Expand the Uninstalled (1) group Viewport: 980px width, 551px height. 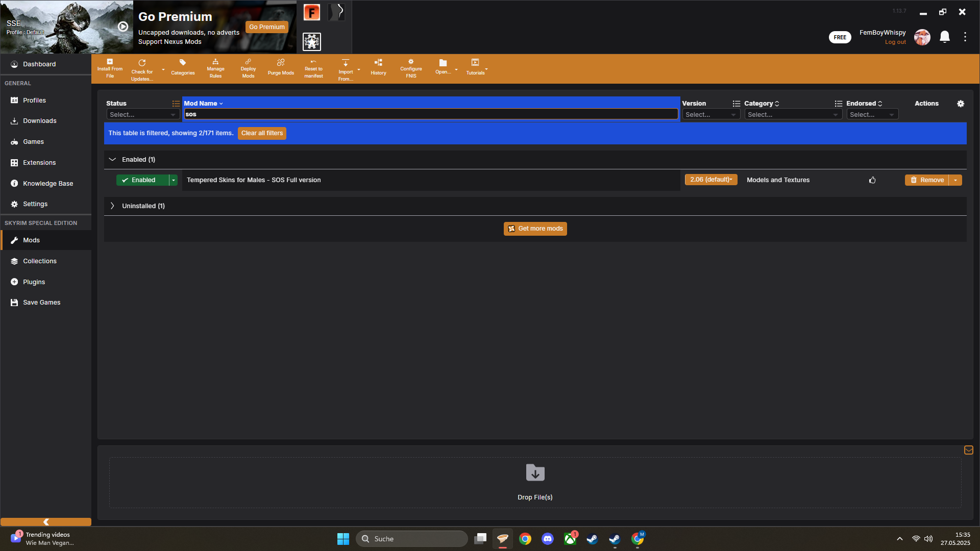(x=112, y=206)
